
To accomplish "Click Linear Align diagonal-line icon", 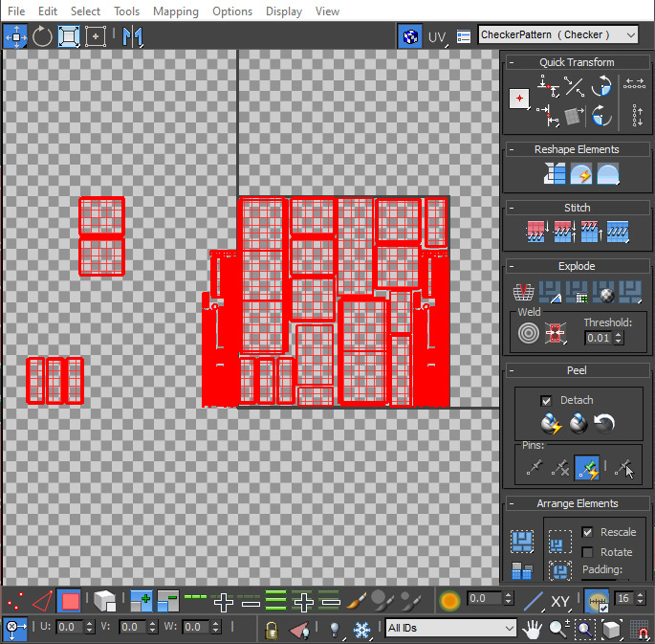I will pyautogui.click(x=574, y=86).
